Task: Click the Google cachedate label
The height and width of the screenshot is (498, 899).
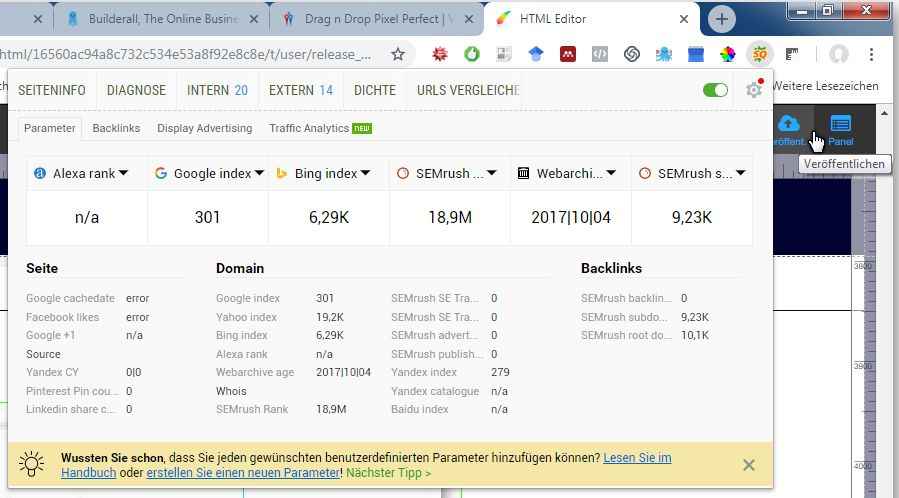Action: click(70, 298)
